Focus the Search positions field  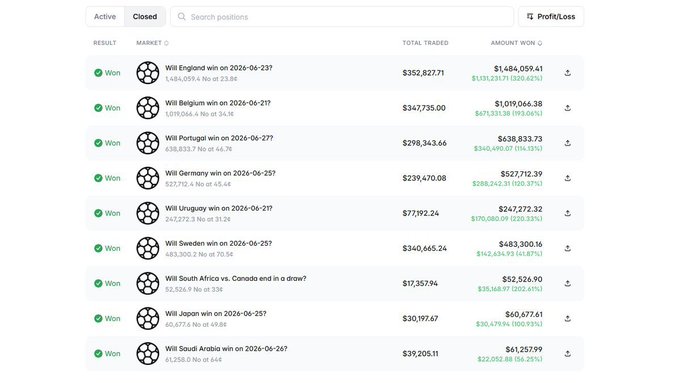click(342, 16)
